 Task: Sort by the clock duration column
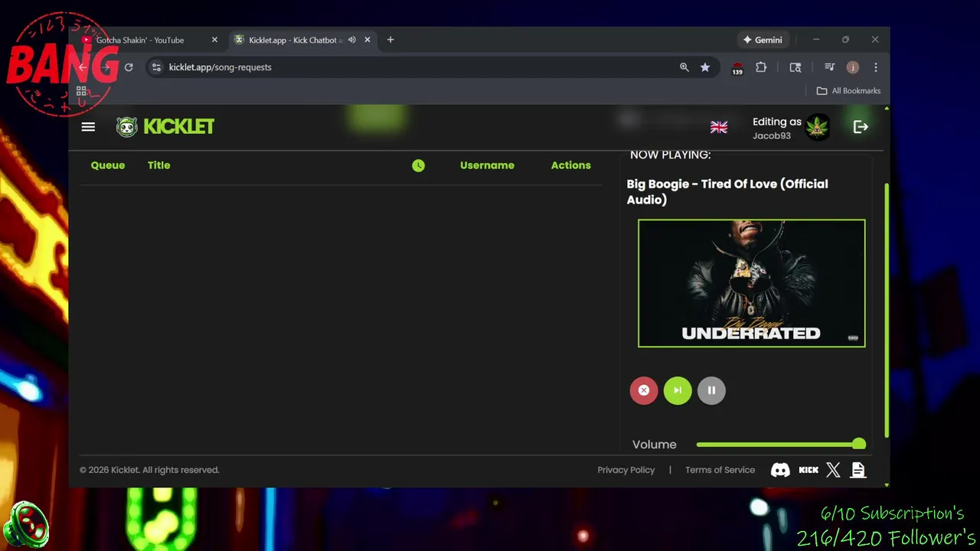pyautogui.click(x=418, y=165)
